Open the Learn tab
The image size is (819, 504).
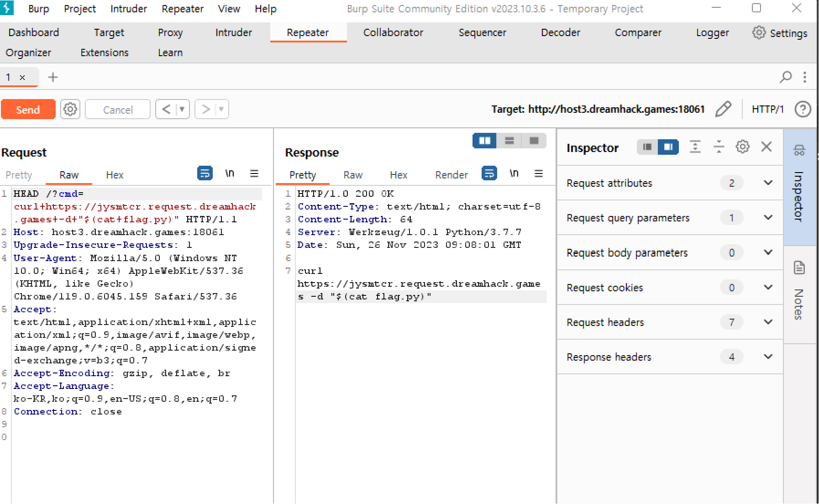point(170,52)
